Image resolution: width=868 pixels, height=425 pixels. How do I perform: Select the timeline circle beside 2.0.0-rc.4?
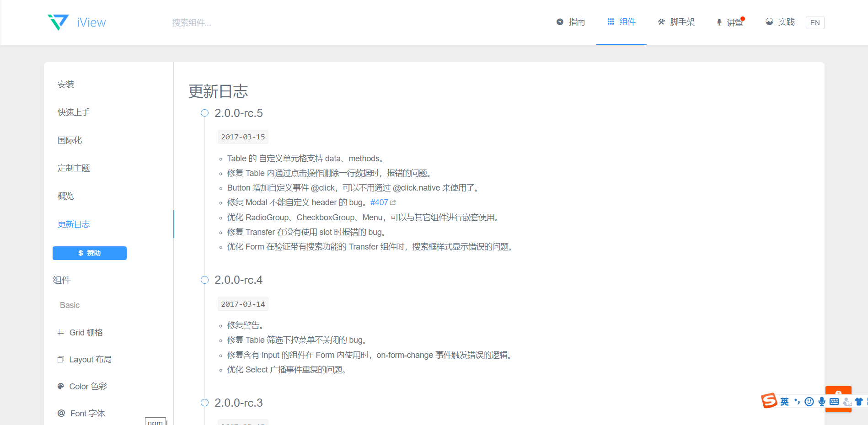tap(204, 280)
